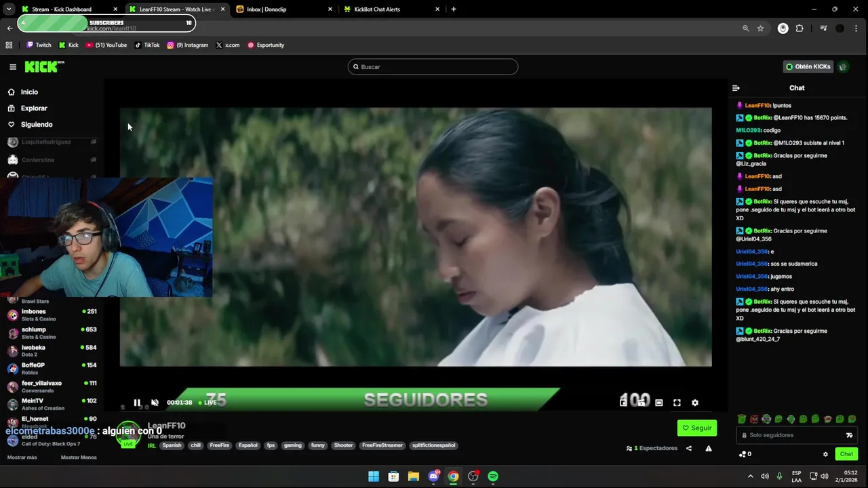Open Explorar in sidebar
Screen dimensions: 868x488
click(x=34, y=108)
